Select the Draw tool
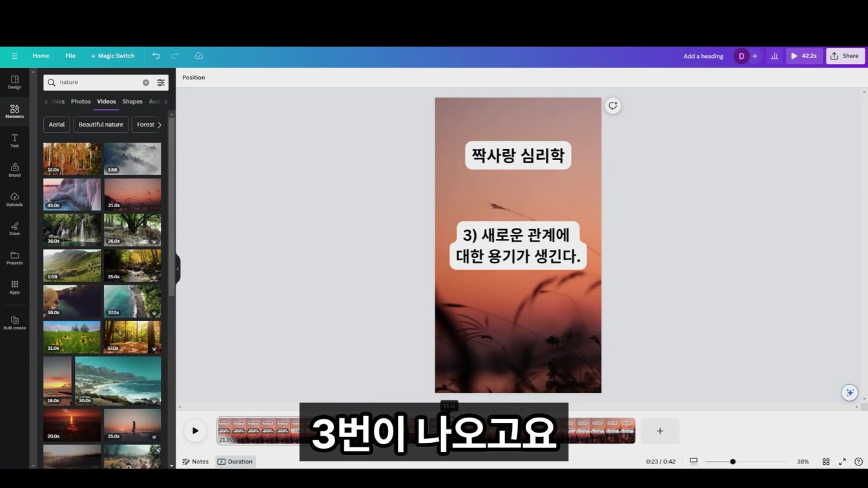 pos(14,229)
